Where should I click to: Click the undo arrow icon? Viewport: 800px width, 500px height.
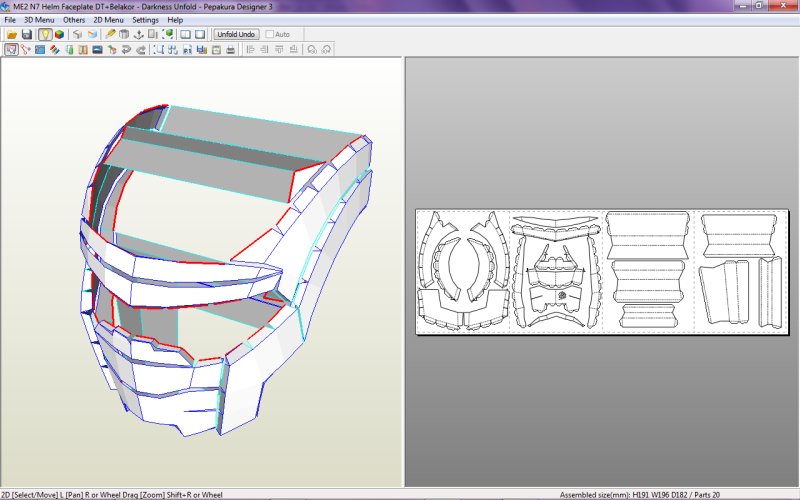[x=126, y=49]
